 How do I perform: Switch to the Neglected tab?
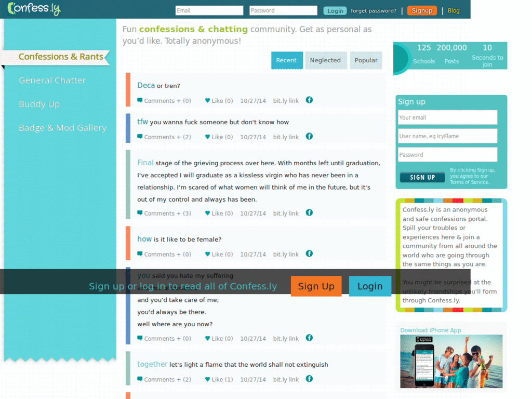click(325, 60)
